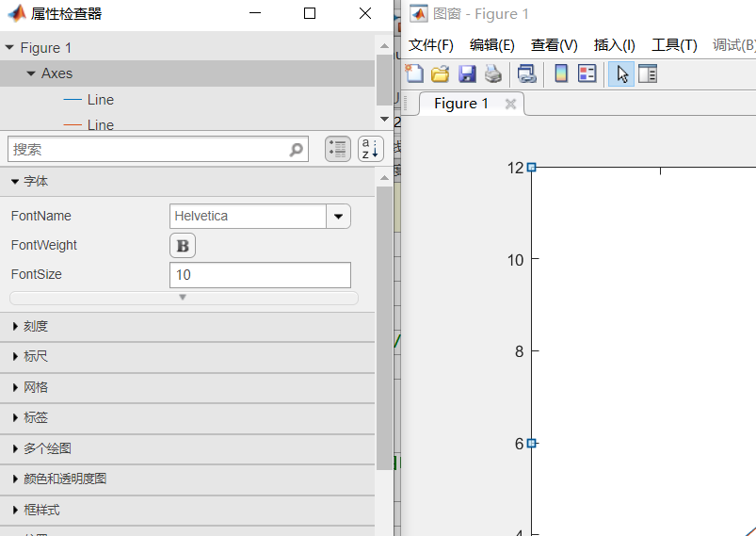Click tree panel scroll up arrow
756x536 pixels.
[x=384, y=46]
